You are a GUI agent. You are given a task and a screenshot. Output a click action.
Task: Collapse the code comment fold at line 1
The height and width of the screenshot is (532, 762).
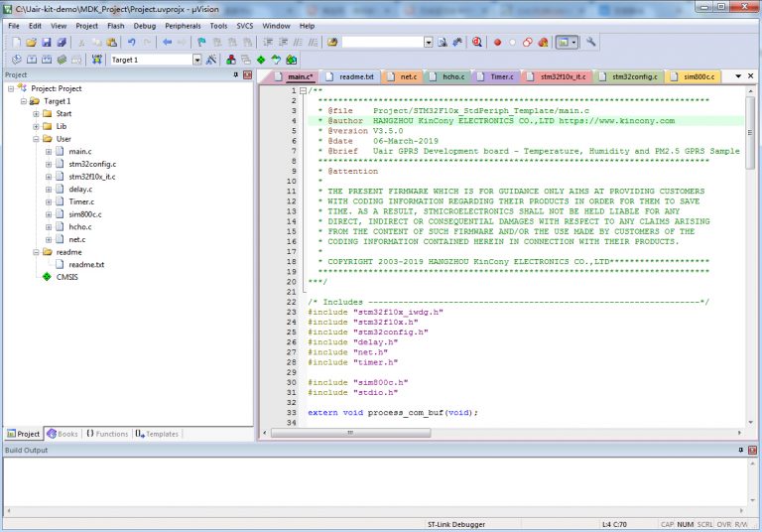pyautogui.click(x=303, y=90)
